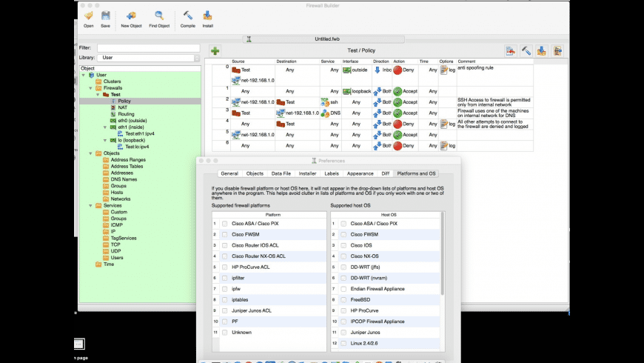Click the Platform column header
This screenshot has width=644, height=363.
point(272,215)
